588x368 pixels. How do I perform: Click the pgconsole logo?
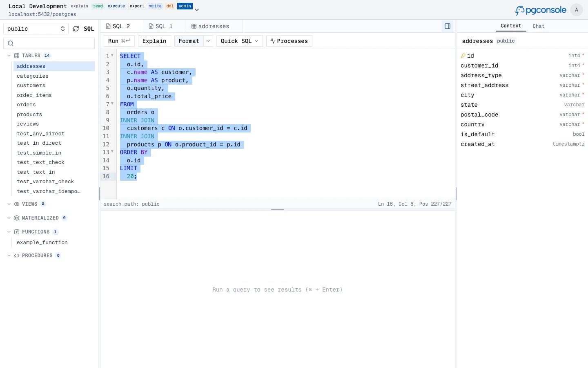coord(541,10)
